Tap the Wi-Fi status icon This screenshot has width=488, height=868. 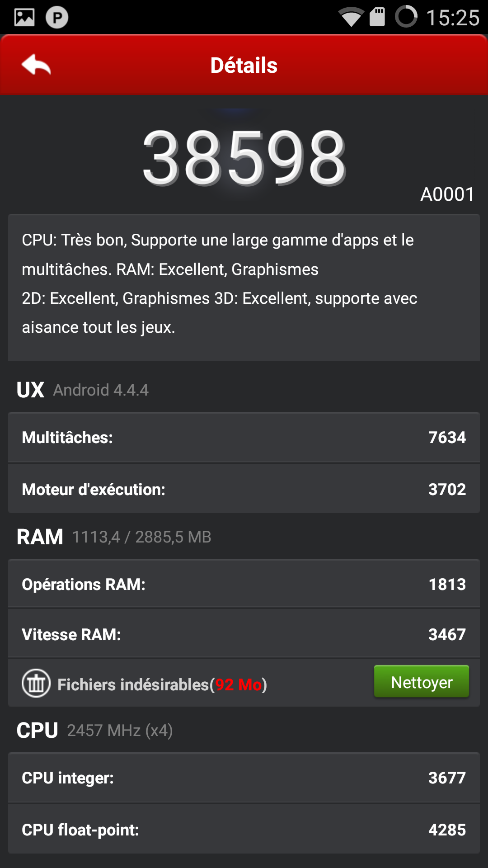pyautogui.click(x=351, y=18)
